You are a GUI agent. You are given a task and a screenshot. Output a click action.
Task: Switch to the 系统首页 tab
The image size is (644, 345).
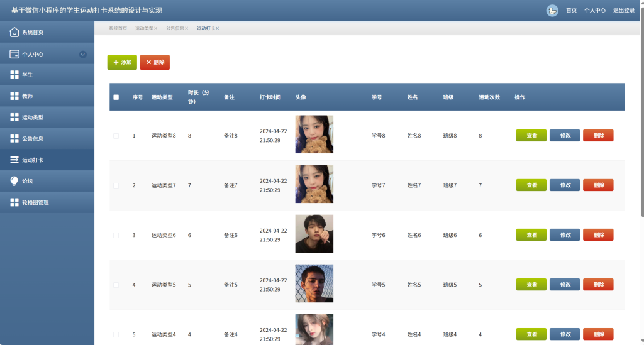pos(118,29)
